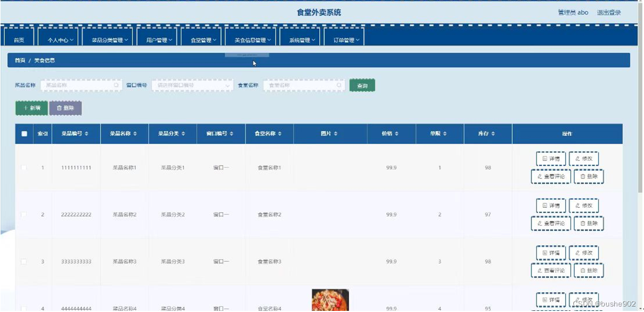Click the 菜品名称2 cell
Viewport: 644px width, 312px height.
[125, 214]
